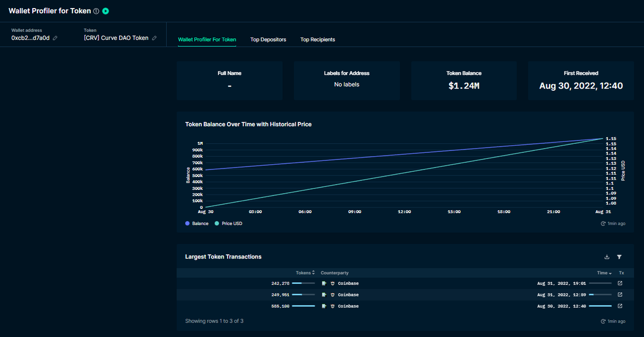Image resolution: width=644 pixels, height=337 pixels.
Task: Click the wallet address 0xcb2...d7a0d
Action: click(30, 38)
